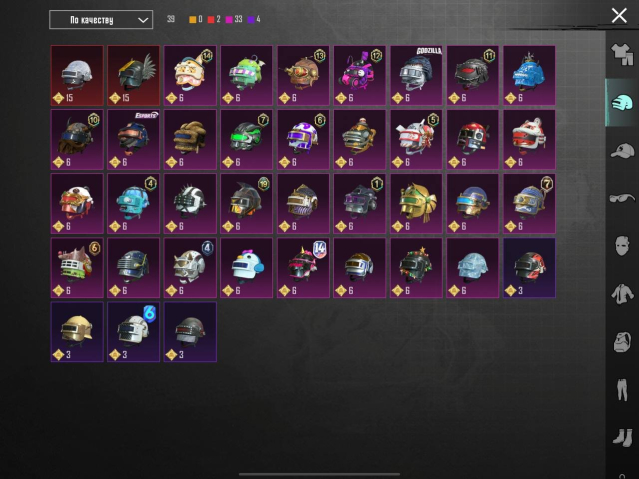Select the Christmas lights helmet skin

(416, 268)
